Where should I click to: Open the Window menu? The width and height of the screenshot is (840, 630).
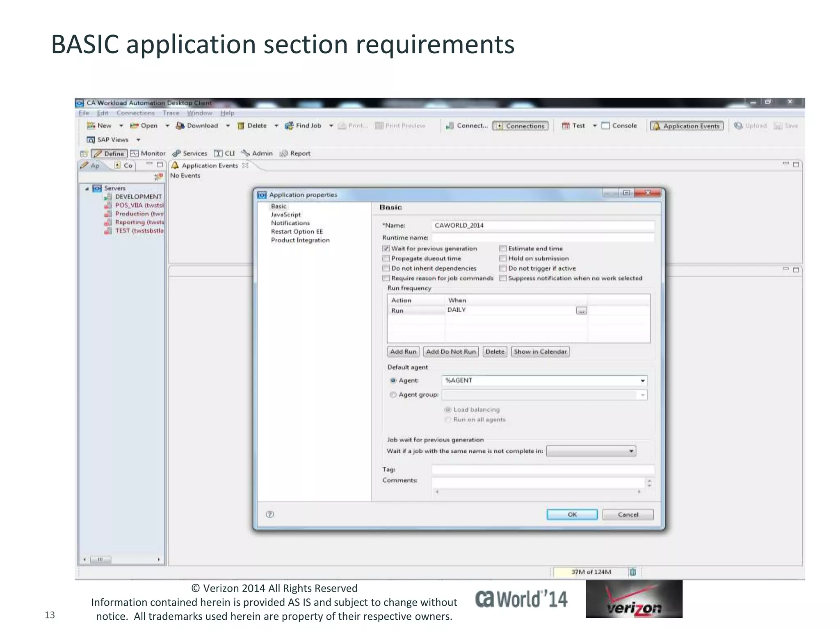200,113
